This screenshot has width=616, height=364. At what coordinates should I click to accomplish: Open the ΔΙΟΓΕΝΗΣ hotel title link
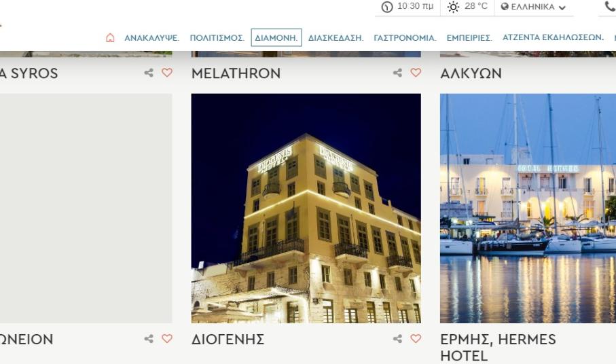click(228, 340)
